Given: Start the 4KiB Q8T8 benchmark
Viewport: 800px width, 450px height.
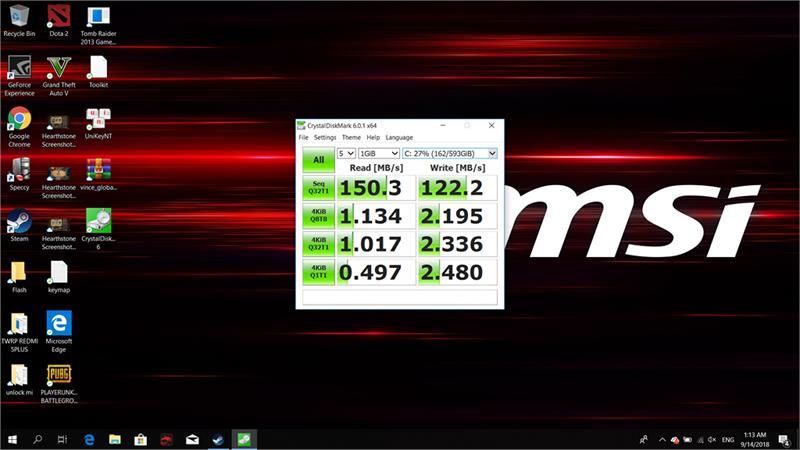Looking at the screenshot, I should (x=318, y=216).
